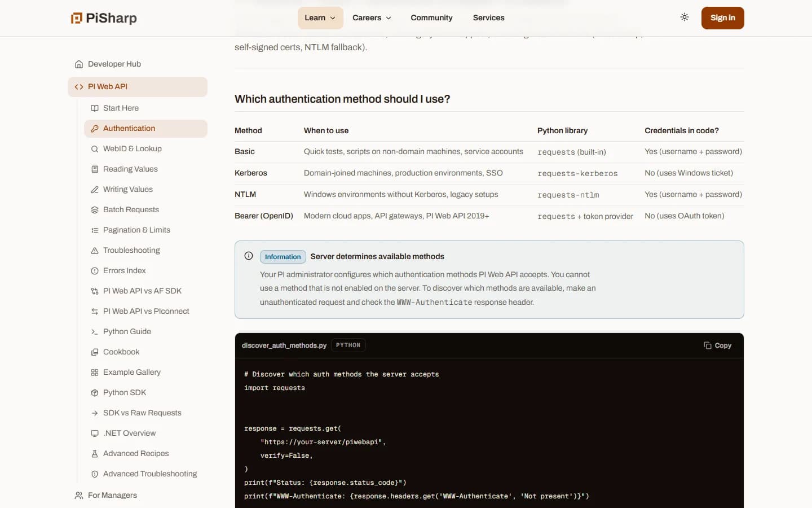Click the Example Gallery grid icon

coord(95,373)
